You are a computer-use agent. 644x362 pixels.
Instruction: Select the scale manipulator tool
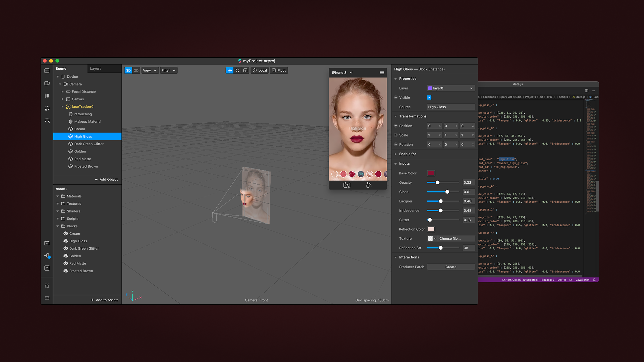click(245, 70)
